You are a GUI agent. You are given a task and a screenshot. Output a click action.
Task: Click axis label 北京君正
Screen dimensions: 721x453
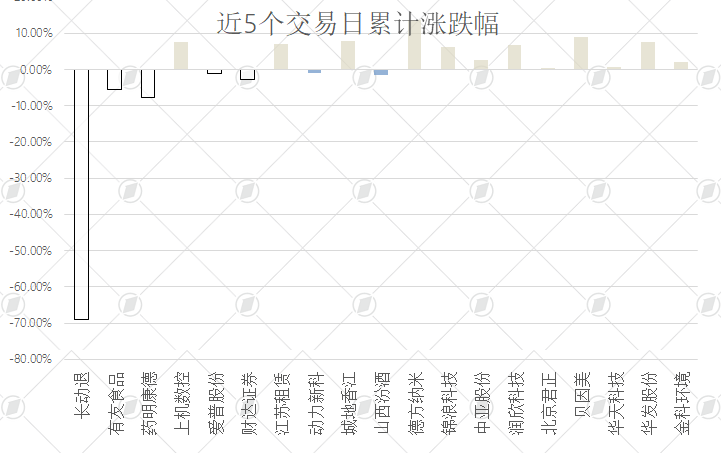549,403
